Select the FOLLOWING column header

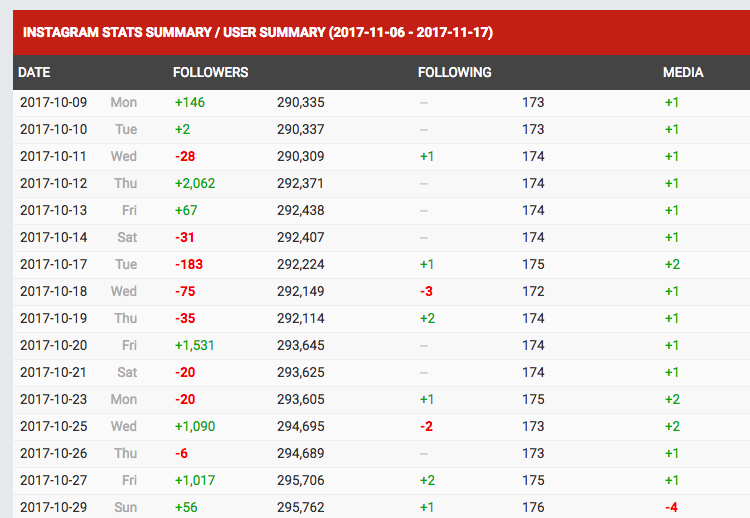coord(454,72)
